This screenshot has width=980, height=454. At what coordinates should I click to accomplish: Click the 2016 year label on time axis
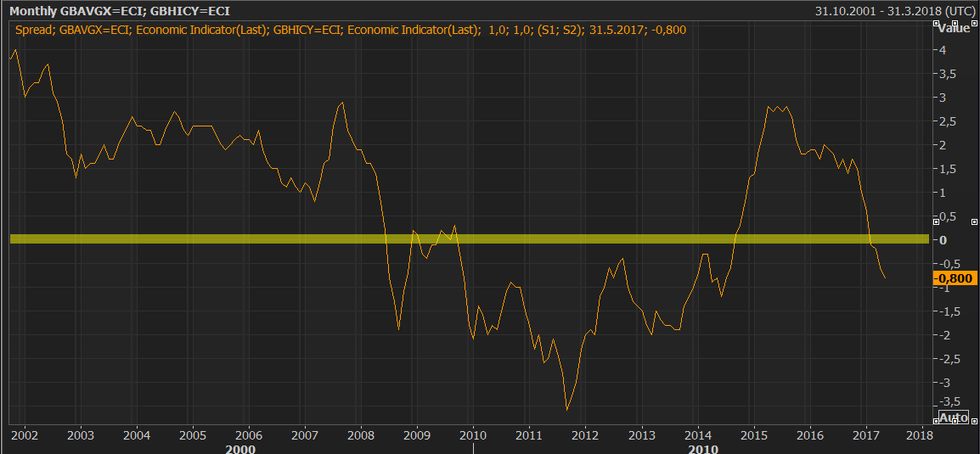point(810,434)
